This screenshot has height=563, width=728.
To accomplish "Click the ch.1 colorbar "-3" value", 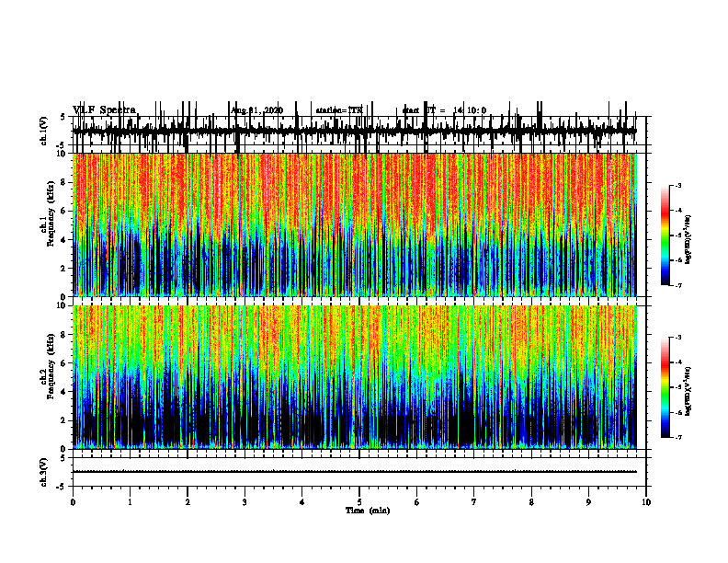I will [x=678, y=185].
